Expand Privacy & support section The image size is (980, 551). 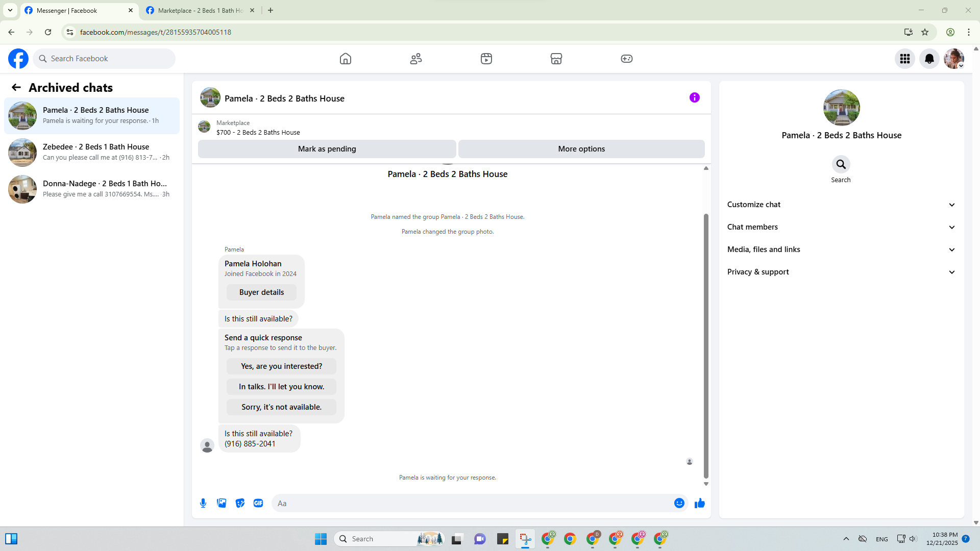pos(841,272)
